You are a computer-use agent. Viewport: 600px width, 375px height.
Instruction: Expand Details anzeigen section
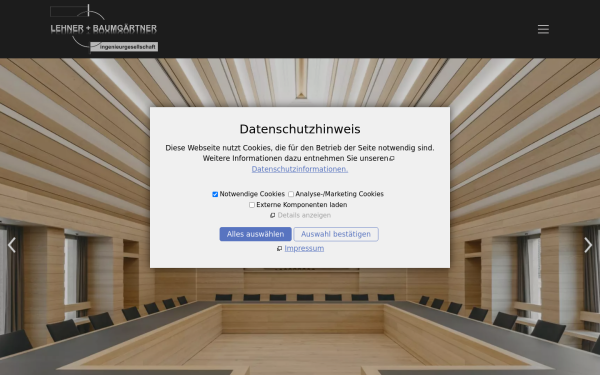click(x=304, y=215)
